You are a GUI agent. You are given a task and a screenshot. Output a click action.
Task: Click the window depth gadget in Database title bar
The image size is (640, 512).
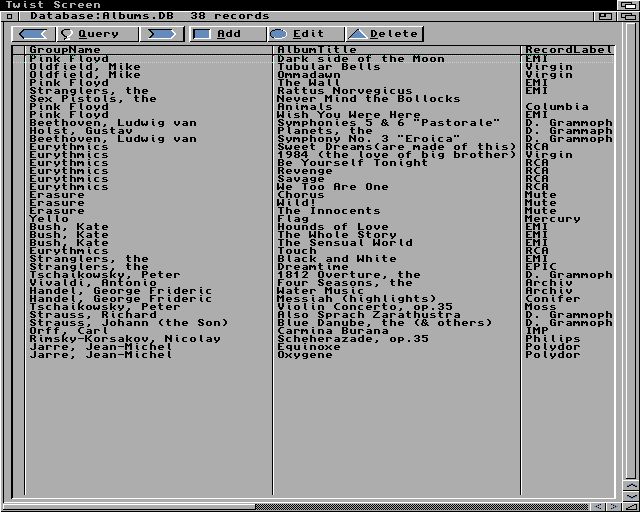pyautogui.click(x=628, y=16)
